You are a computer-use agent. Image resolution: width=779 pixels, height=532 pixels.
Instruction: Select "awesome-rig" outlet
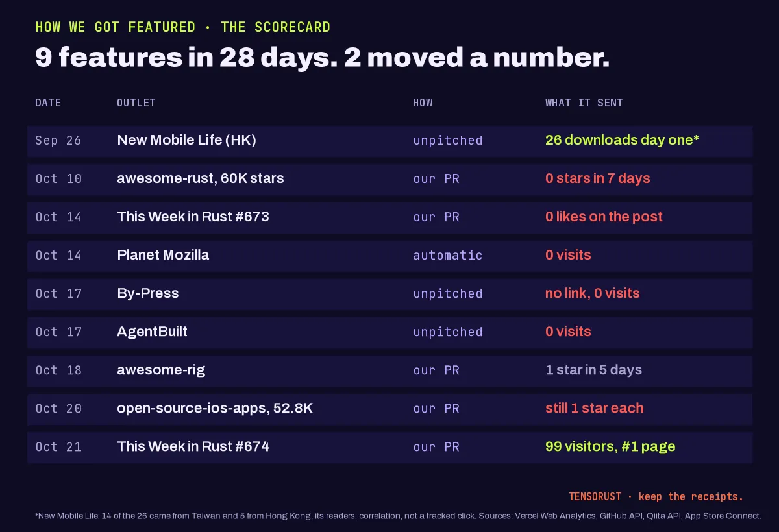[161, 370]
